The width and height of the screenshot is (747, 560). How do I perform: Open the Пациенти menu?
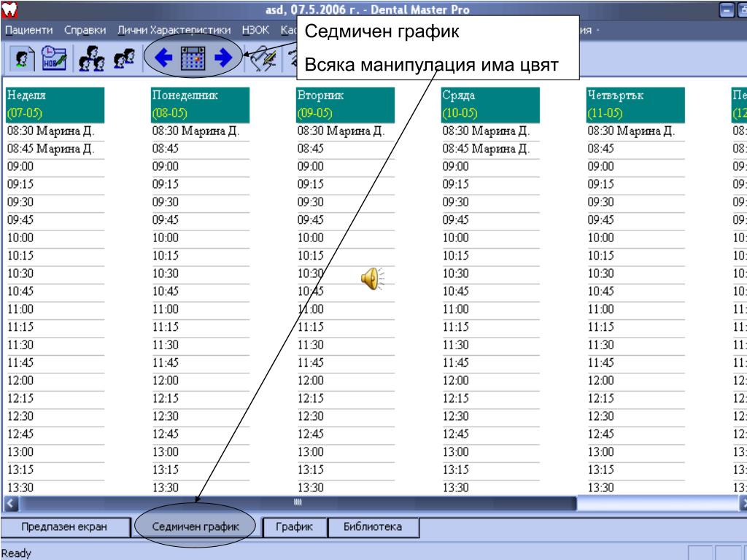(x=29, y=30)
